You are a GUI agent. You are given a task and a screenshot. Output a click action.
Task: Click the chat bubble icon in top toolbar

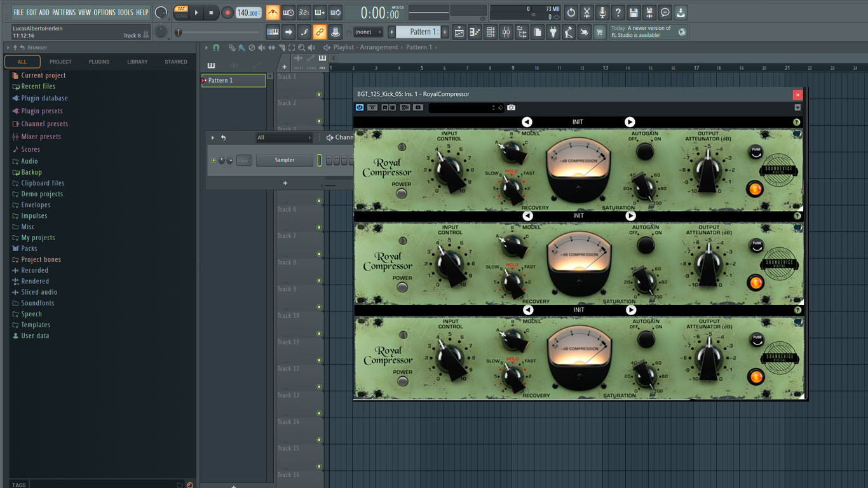pyautogui.click(x=665, y=12)
